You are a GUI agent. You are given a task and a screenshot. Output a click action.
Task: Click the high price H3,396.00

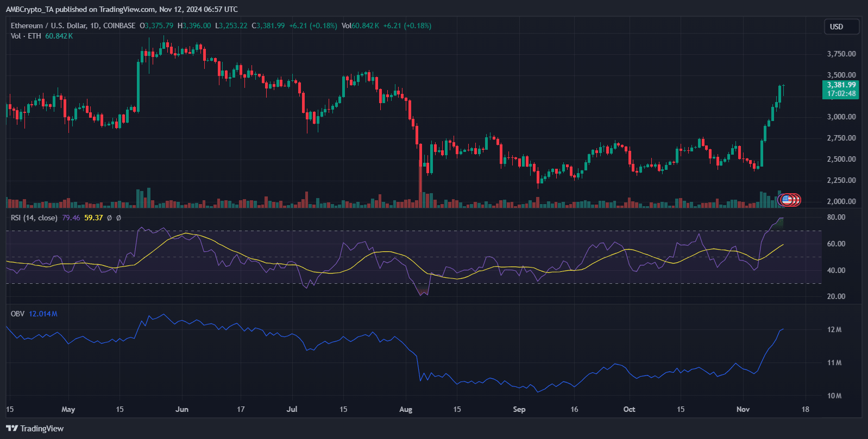(194, 26)
